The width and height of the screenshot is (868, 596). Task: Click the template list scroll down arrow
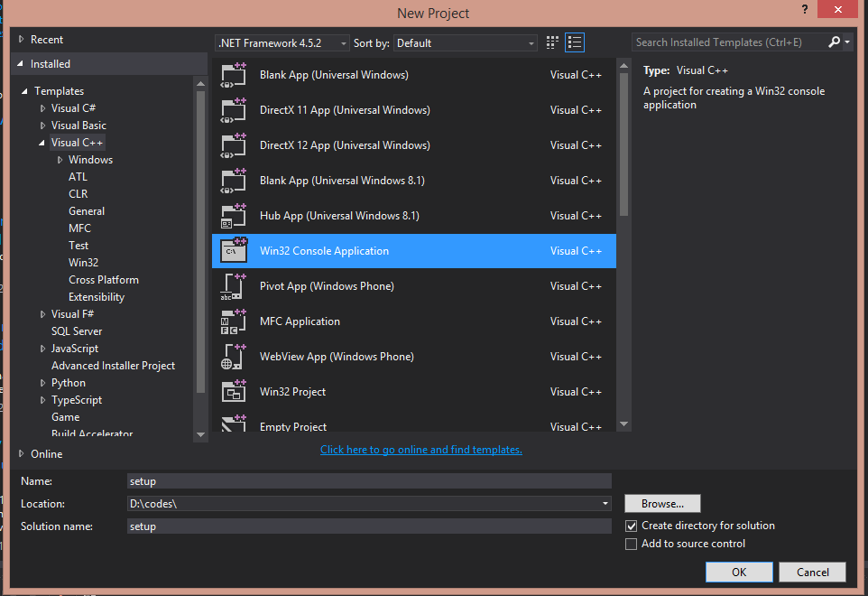623,424
